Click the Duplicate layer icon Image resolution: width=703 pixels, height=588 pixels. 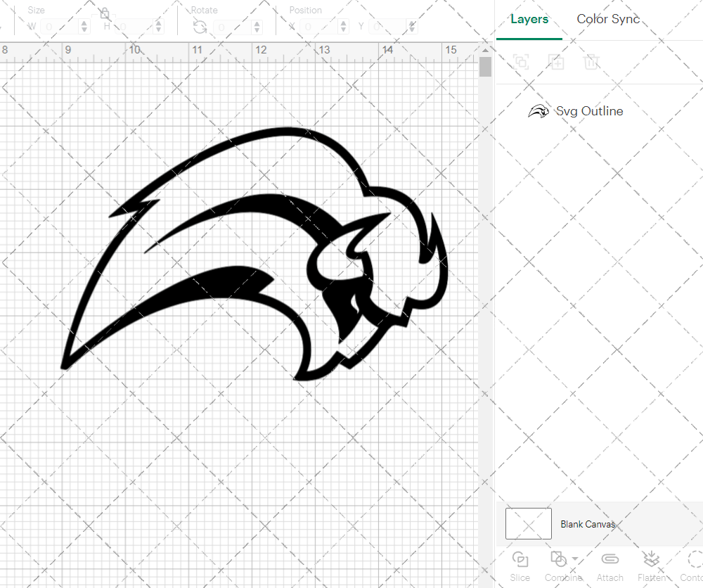point(556,63)
